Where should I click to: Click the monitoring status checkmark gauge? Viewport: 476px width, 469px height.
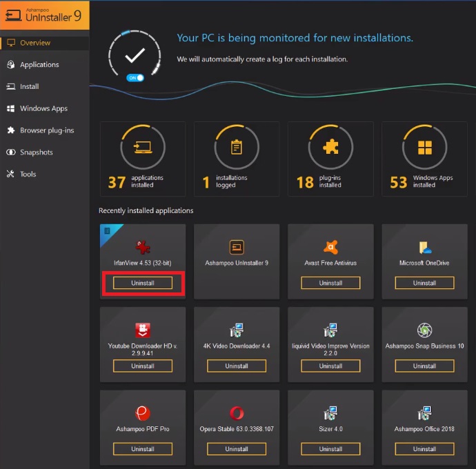coord(135,54)
